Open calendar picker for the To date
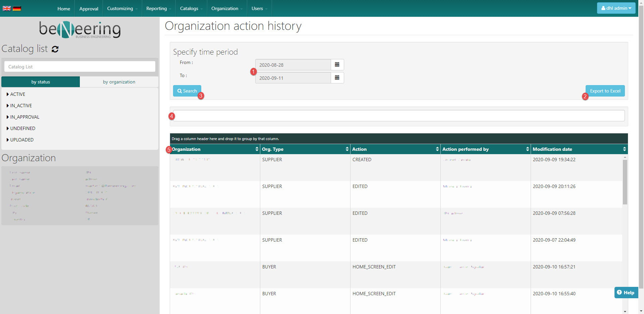This screenshot has width=644, height=314. click(337, 78)
